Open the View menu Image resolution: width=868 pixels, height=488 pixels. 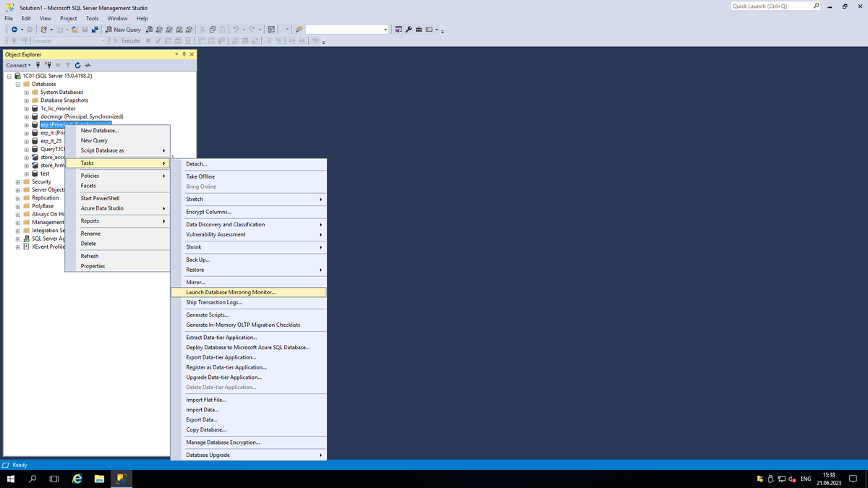coord(45,18)
